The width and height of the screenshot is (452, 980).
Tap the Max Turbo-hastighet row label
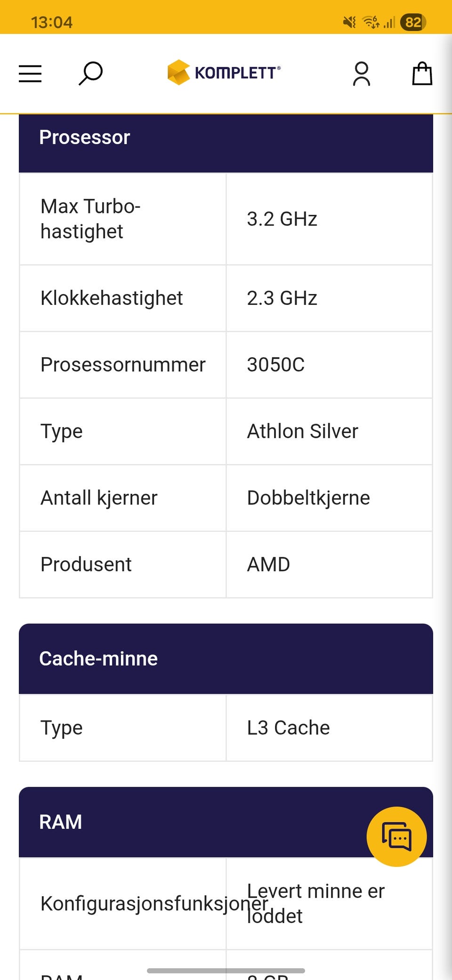(x=90, y=219)
